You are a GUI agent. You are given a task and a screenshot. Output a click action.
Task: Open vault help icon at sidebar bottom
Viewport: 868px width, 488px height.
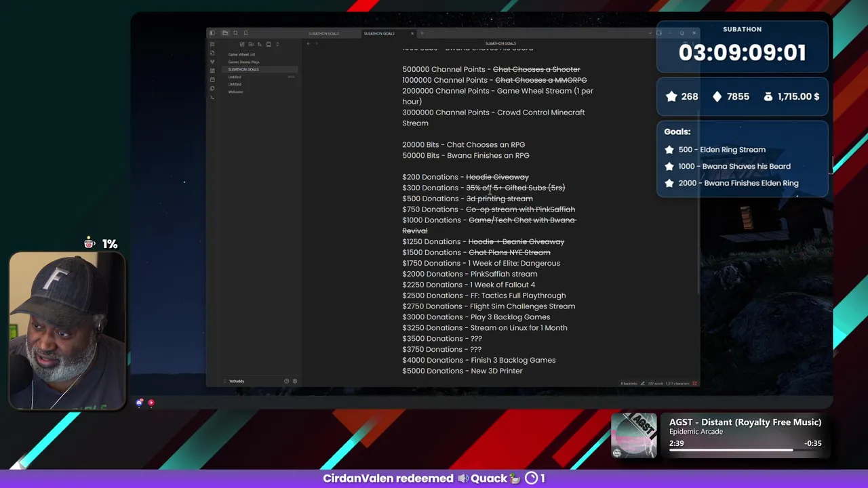click(286, 382)
